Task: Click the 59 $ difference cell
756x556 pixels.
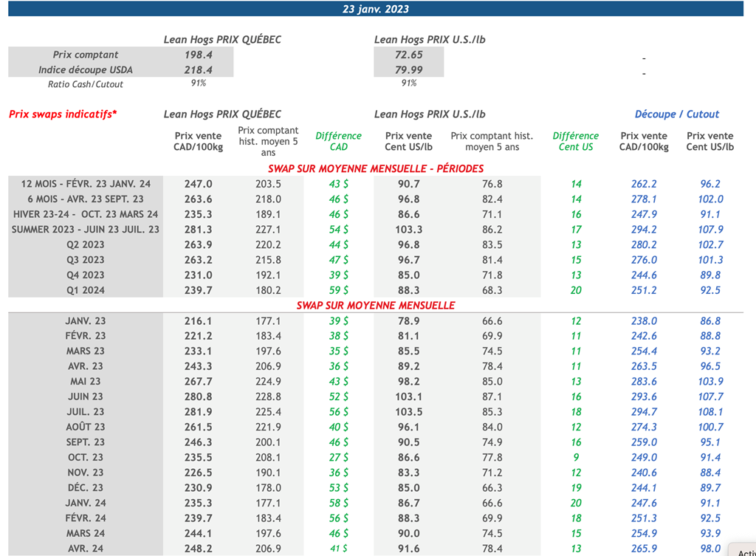Action: click(338, 290)
